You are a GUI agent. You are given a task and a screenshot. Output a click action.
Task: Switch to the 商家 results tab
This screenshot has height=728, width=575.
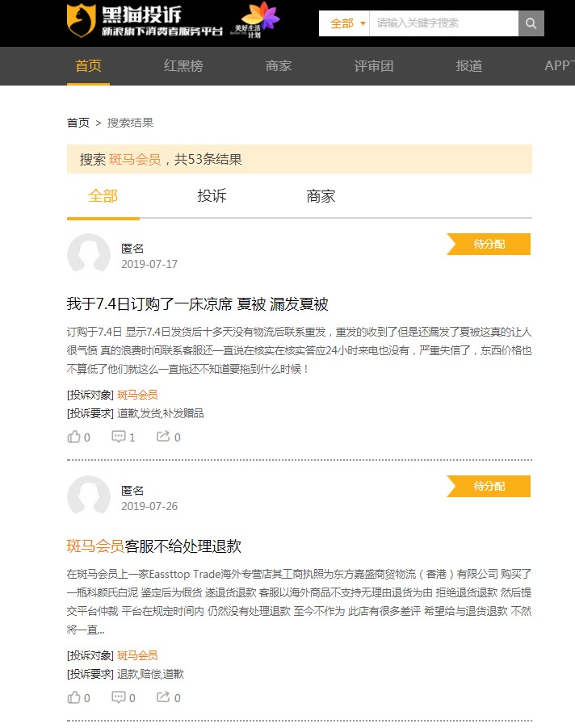click(x=321, y=196)
